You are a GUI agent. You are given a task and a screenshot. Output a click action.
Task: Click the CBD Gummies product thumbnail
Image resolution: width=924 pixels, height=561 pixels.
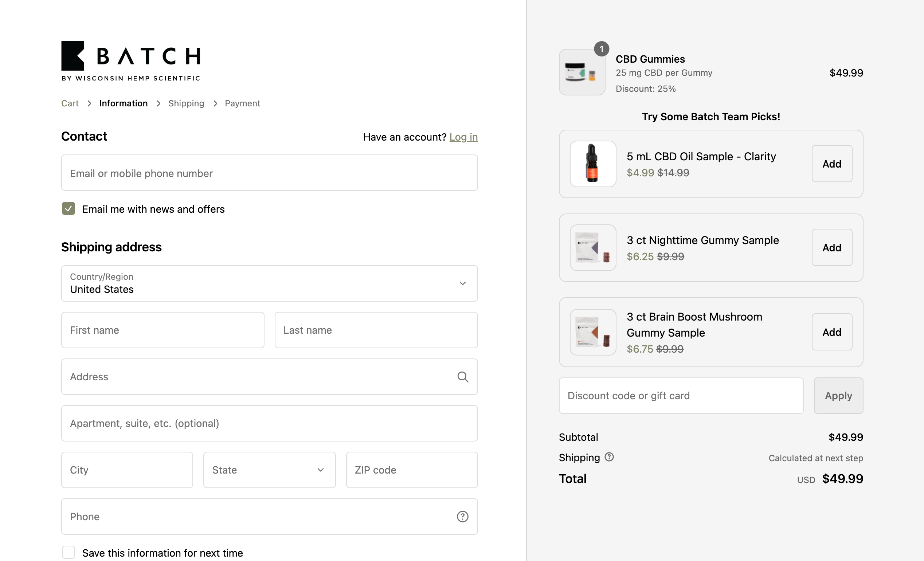click(582, 72)
